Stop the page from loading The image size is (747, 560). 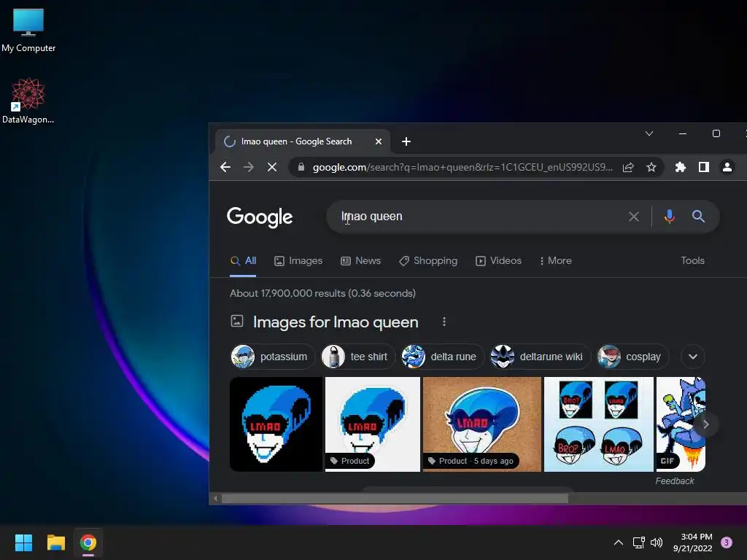pos(272,167)
